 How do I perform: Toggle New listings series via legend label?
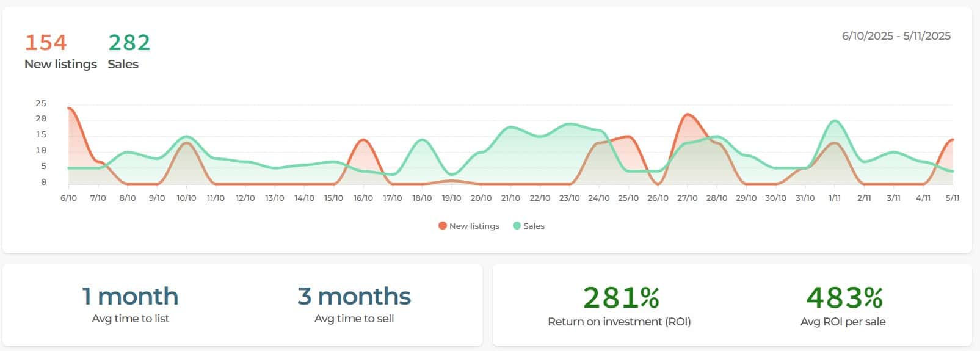tap(474, 226)
